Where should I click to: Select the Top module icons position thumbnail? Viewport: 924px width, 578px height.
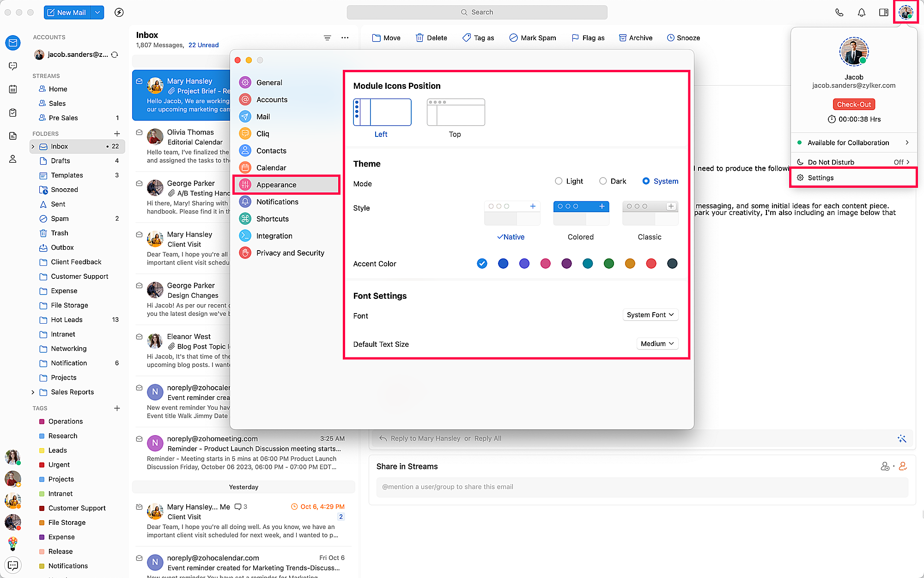click(456, 112)
